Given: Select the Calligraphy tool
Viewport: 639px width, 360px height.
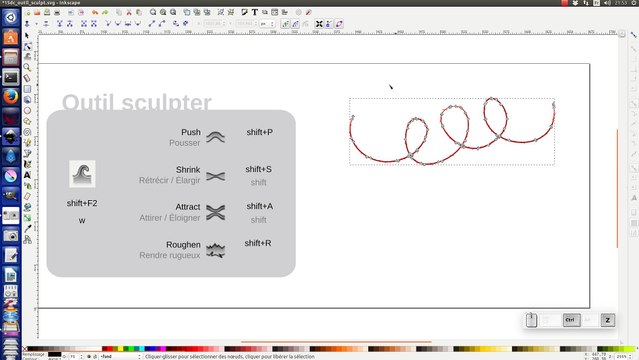Looking at the screenshot, I should 27,164.
